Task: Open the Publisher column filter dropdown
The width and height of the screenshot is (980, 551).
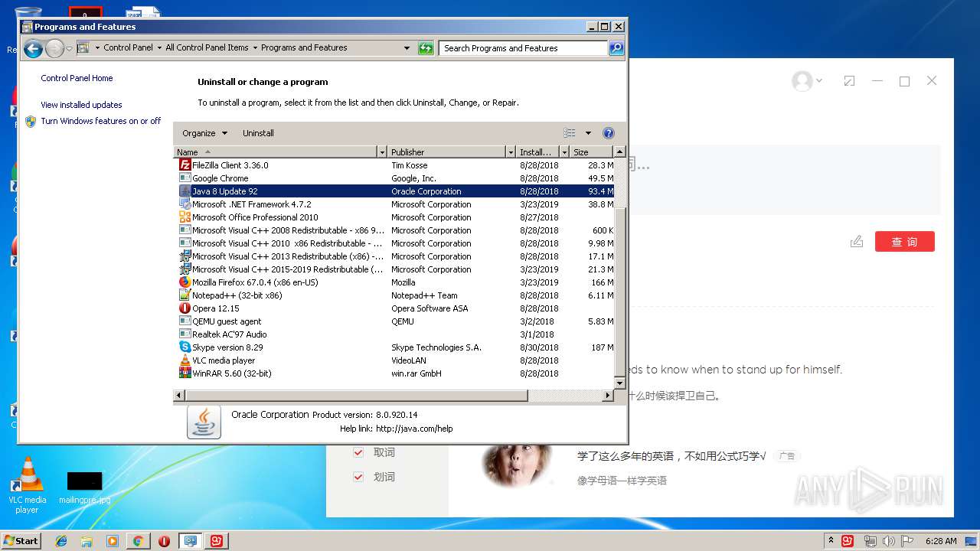Action: (x=511, y=152)
